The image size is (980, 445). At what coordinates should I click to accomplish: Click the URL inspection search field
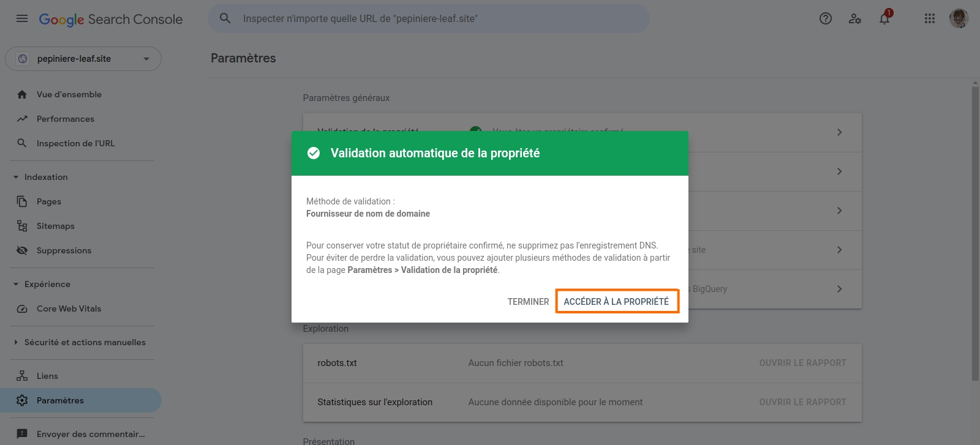click(429, 18)
